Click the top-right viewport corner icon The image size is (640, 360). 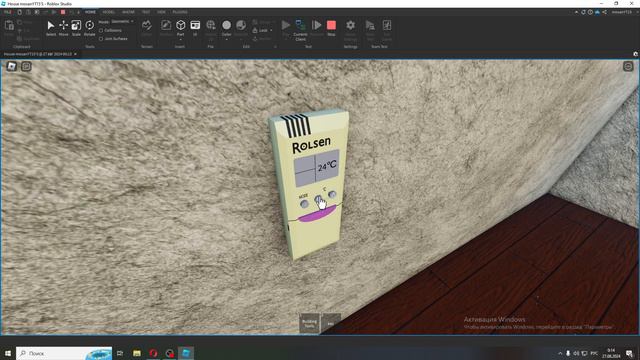click(628, 66)
